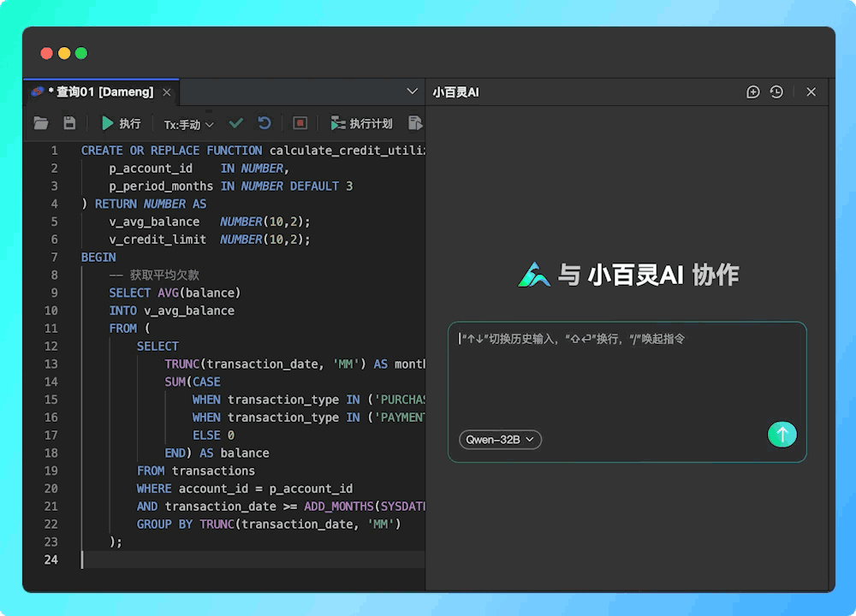
Task: Close the 查询01 editor tab
Action: [167, 92]
